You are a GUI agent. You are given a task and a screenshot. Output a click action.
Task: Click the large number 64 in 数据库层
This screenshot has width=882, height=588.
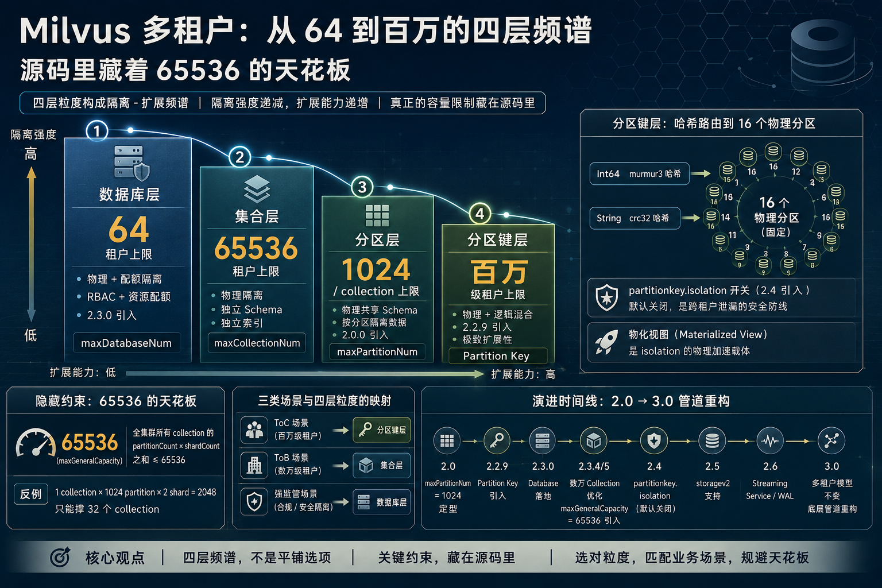click(129, 230)
